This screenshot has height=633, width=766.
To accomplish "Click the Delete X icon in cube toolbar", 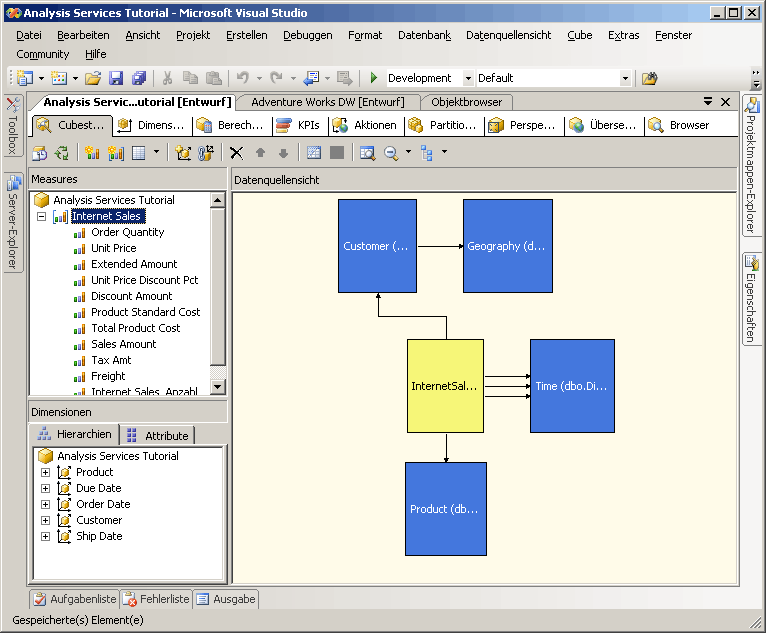I will point(236,153).
